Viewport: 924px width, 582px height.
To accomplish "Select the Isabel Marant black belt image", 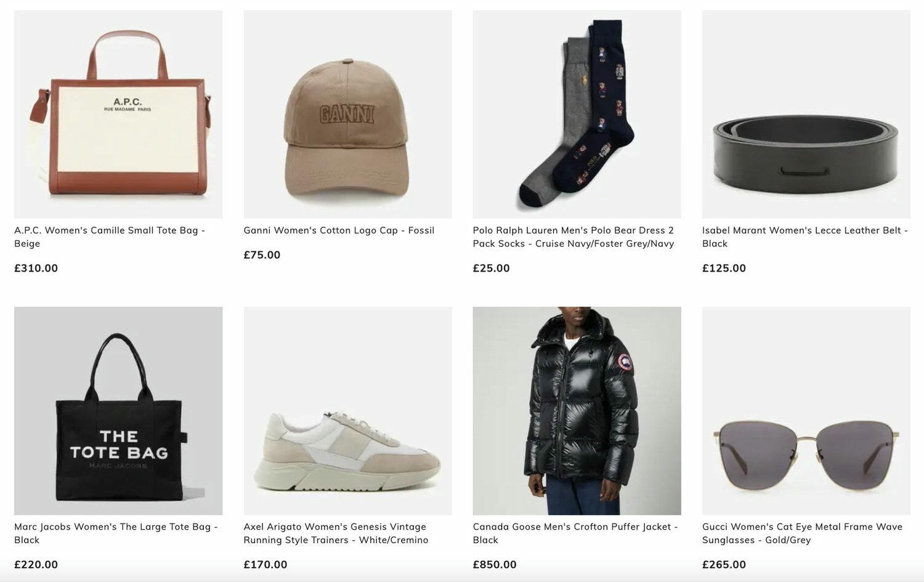I will pos(806,114).
